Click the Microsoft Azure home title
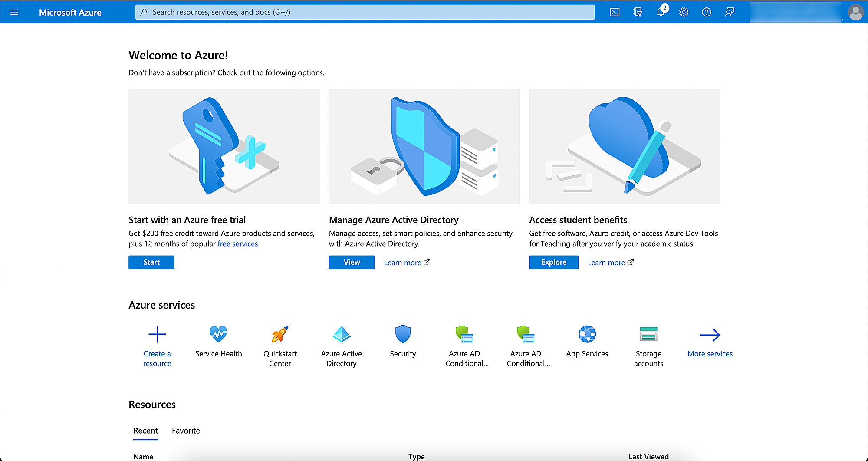This screenshot has width=868, height=461. pyautogui.click(x=70, y=12)
